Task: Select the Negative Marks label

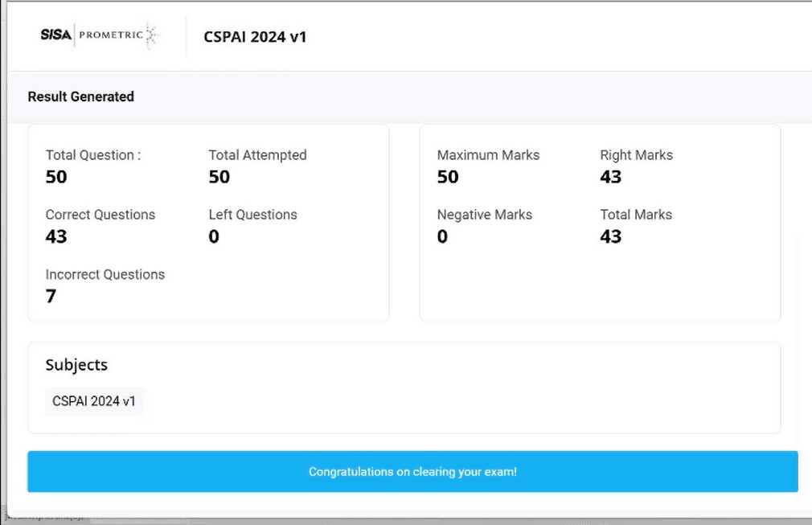Action: [x=484, y=215]
